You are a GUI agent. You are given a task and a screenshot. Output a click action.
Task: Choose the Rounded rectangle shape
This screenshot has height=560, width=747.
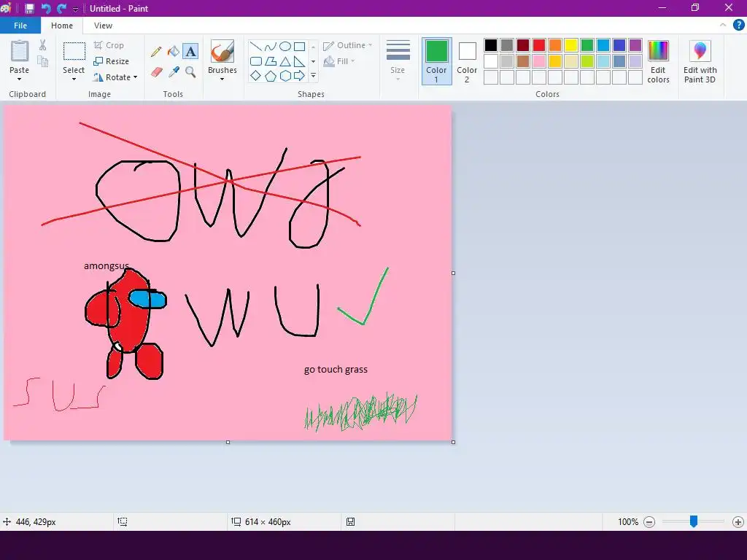(256, 61)
